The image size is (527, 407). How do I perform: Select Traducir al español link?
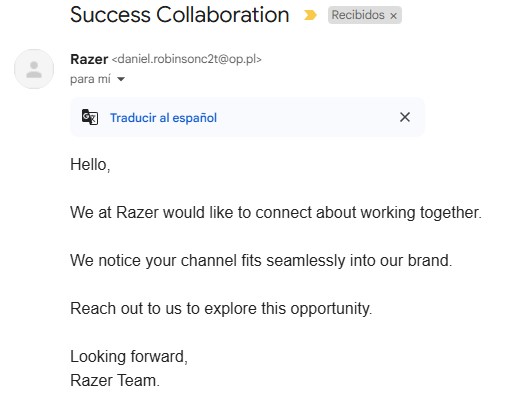click(163, 118)
